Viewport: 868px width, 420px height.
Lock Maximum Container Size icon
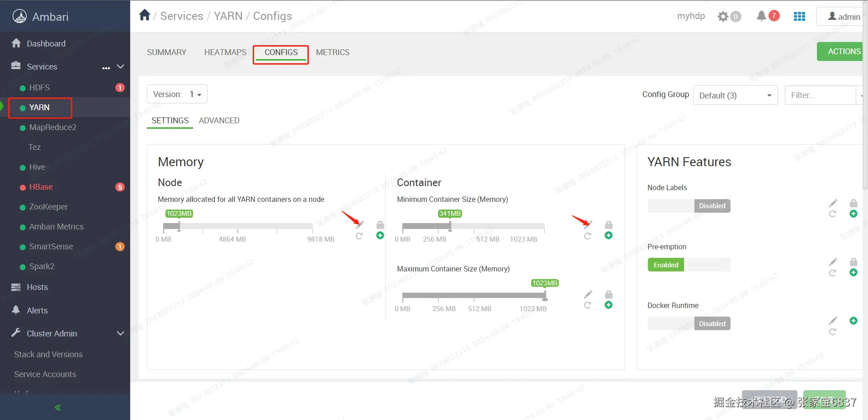(x=609, y=294)
